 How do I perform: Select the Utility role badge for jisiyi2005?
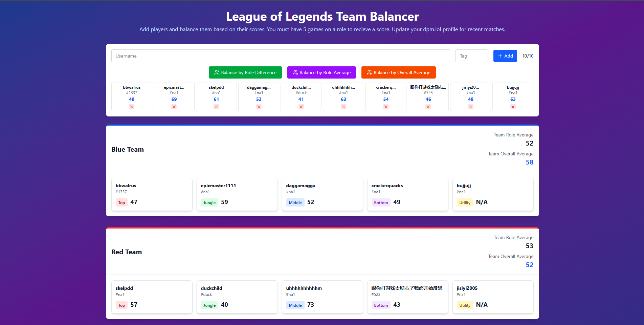[x=464, y=305]
